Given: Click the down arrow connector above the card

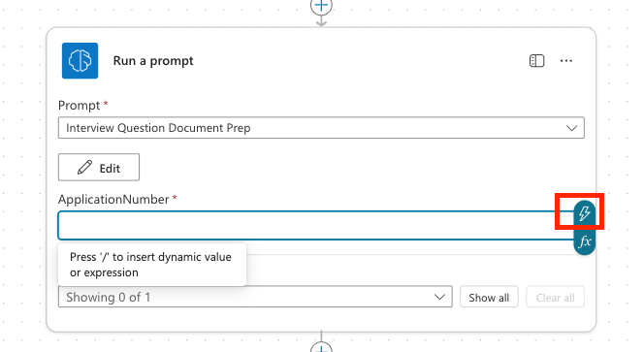Looking at the screenshot, I should pyautogui.click(x=321, y=20).
